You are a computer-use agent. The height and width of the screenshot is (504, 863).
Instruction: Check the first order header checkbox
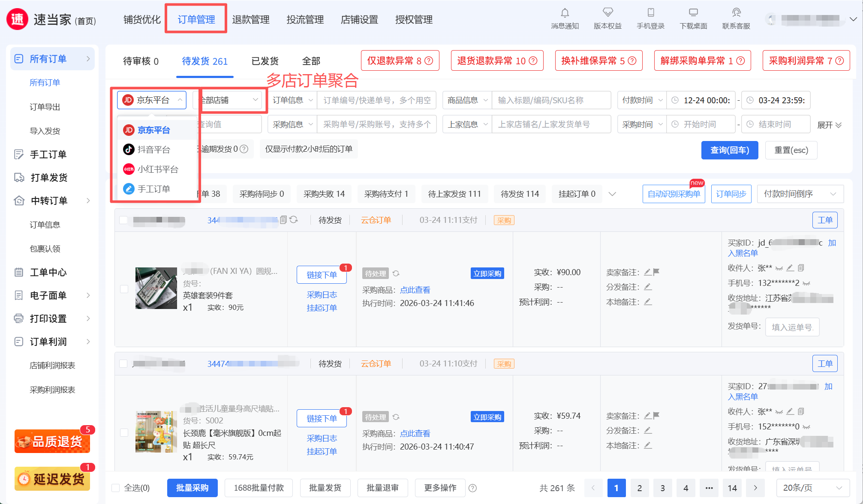[x=123, y=220]
